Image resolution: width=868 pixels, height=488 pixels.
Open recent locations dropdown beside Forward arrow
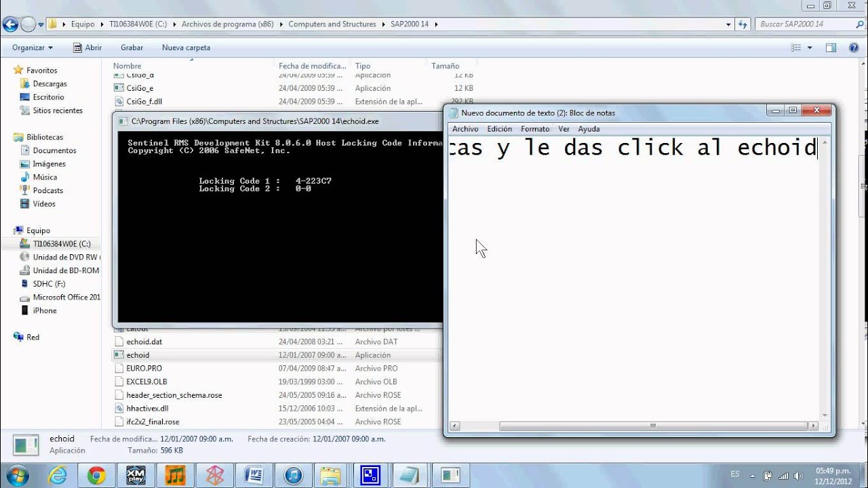pyautogui.click(x=41, y=24)
